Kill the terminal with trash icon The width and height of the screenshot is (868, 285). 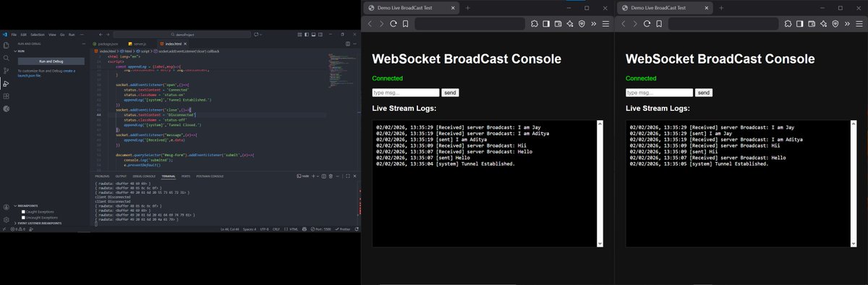(x=331, y=176)
